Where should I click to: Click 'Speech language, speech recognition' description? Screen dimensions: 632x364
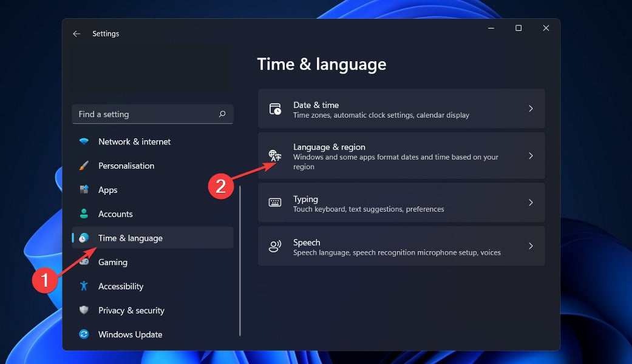397,252
